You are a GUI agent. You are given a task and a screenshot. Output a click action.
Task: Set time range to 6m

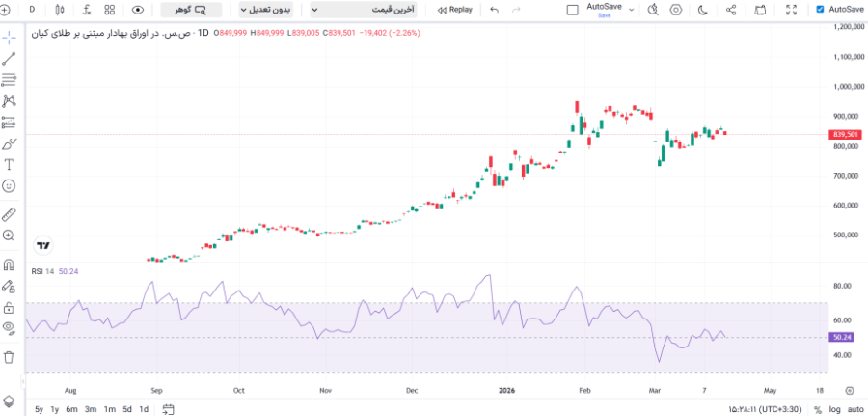(x=71, y=409)
